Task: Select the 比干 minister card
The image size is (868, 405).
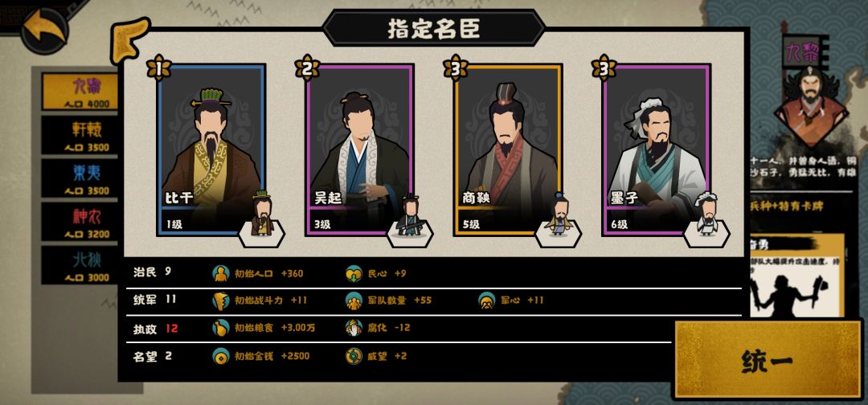Action: click(211, 150)
